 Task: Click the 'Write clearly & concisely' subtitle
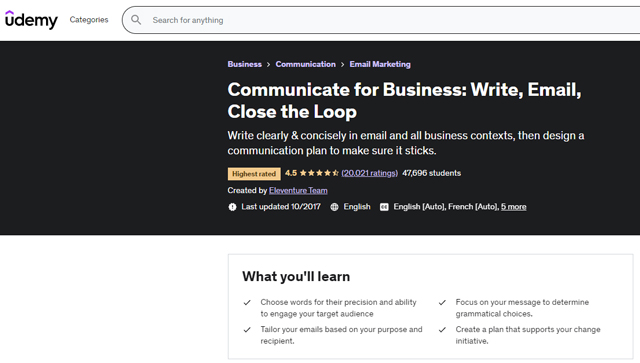406,143
